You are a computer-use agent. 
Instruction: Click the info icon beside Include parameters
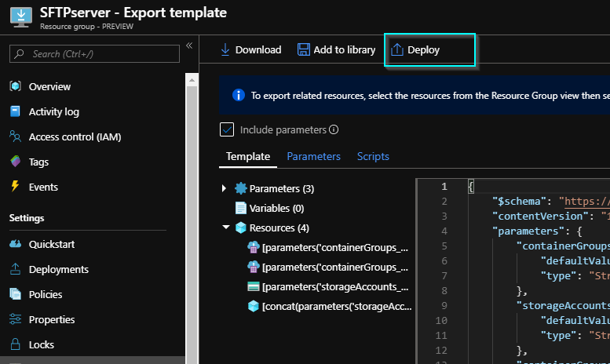pos(334,129)
